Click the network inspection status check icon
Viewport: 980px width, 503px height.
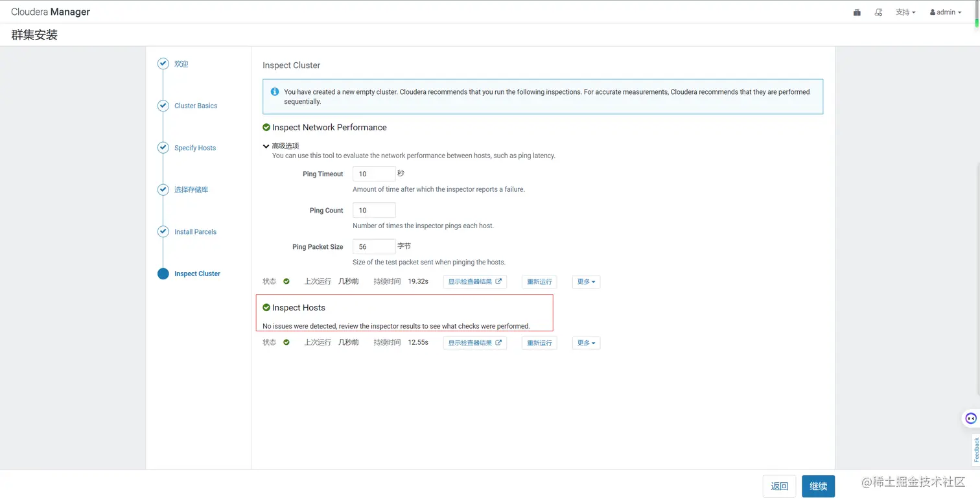pos(286,281)
